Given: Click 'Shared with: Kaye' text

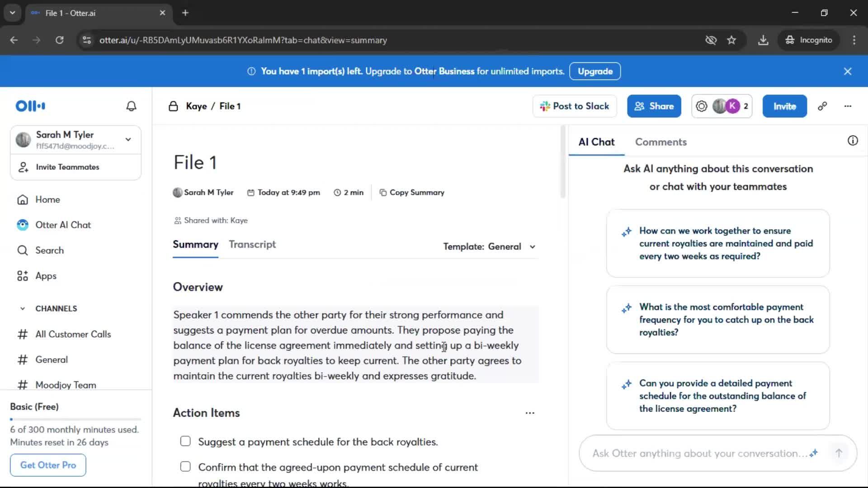Looking at the screenshot, I should click(211, 221).
